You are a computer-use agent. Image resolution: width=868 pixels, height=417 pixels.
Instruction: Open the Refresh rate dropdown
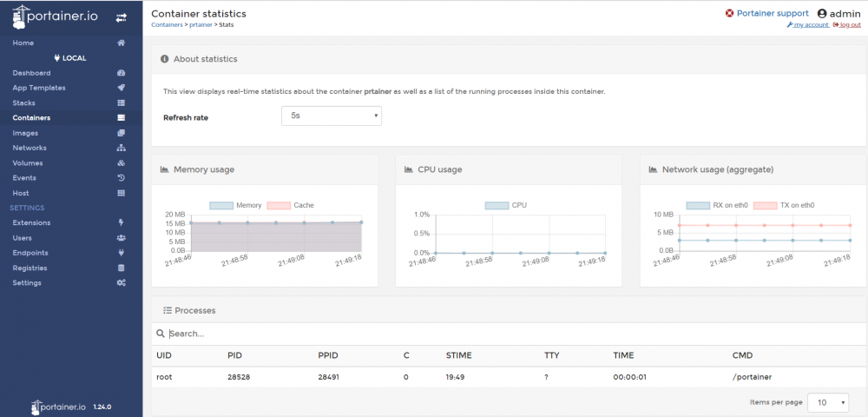point(332,116)
